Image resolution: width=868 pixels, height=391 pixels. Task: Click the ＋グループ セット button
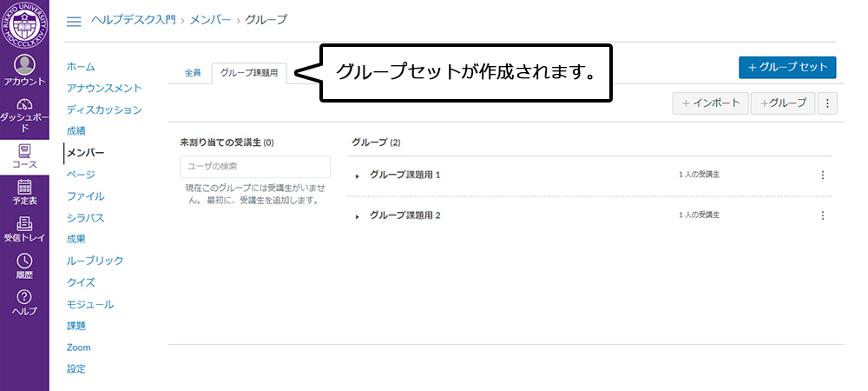(786, 67)
